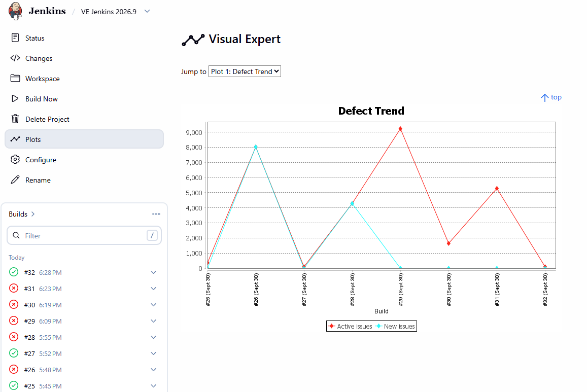Click the New issues cyan legend marker
587x392 pixels.
pyautogui.click(x=378, y=326)
